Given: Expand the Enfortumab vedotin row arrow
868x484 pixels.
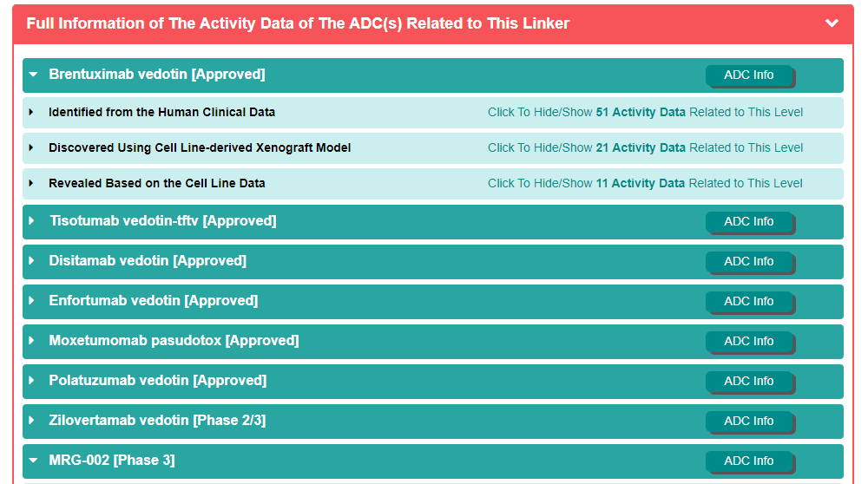Looking at the screenshot, I should click(x=32, y=301).
